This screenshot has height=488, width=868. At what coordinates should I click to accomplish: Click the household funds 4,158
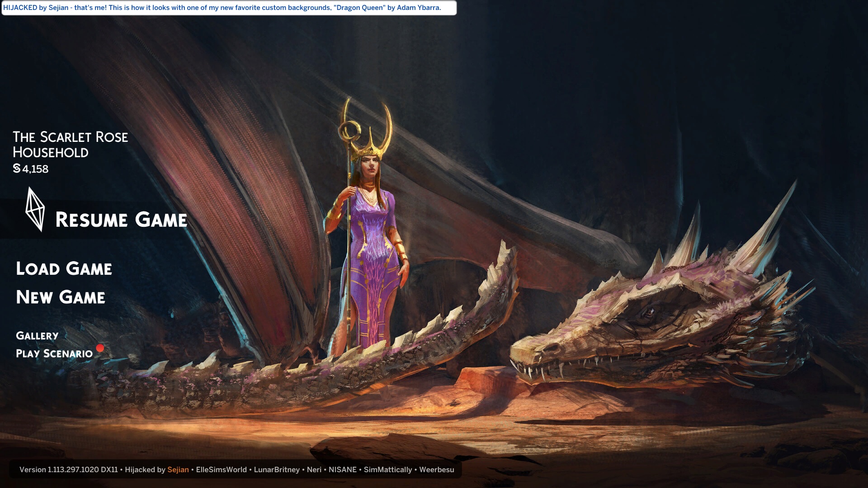35,169
